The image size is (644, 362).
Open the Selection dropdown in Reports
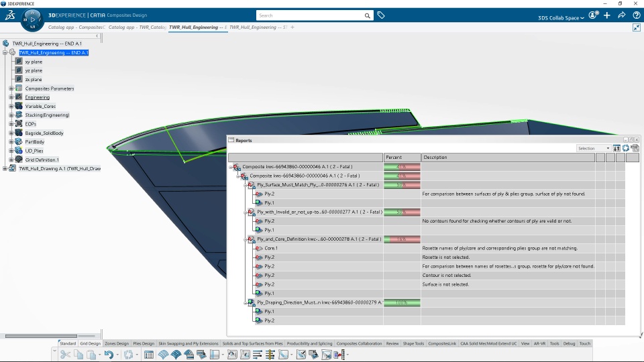click(x=594, y=148)
